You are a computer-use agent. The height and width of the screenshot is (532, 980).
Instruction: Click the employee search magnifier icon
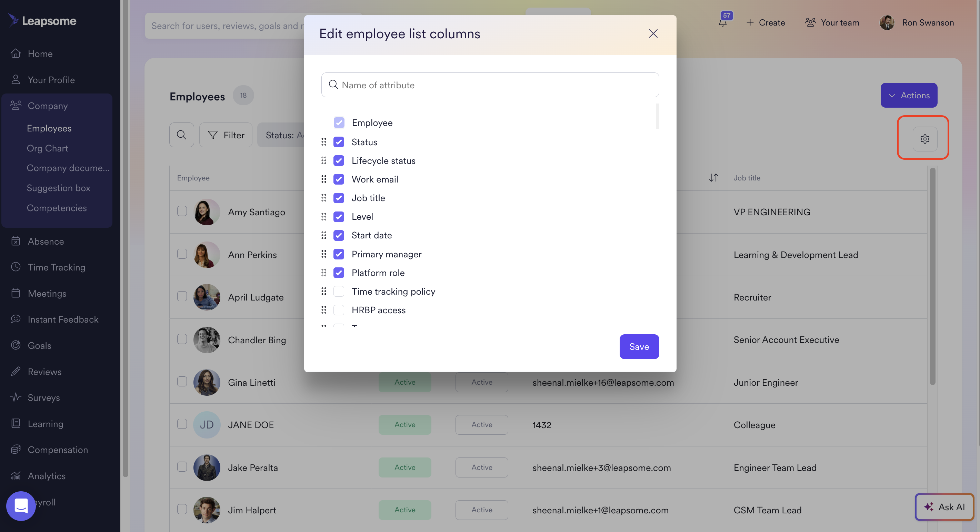(181, 135)
